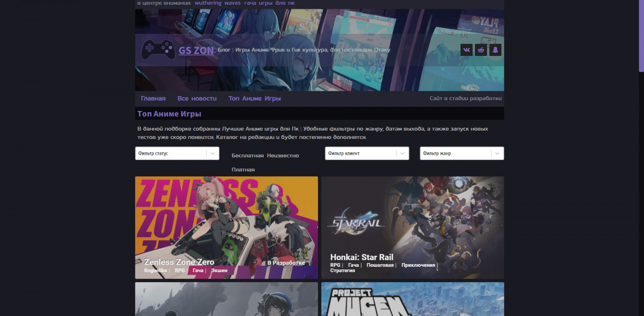The width and height of the screenshot is (644, 316).
Task: Go to the Главная menu item
Action: [x=153, y=98]
